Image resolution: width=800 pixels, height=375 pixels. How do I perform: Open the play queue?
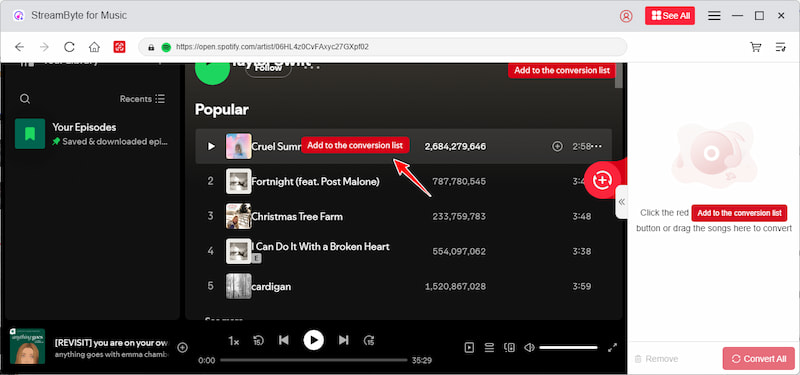(x=489, y=347)
